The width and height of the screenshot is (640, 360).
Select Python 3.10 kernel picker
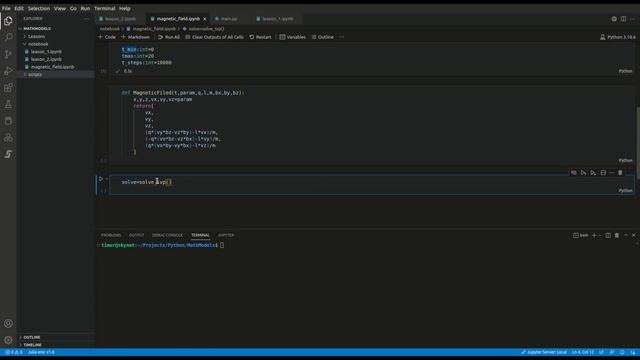(618, 37)
